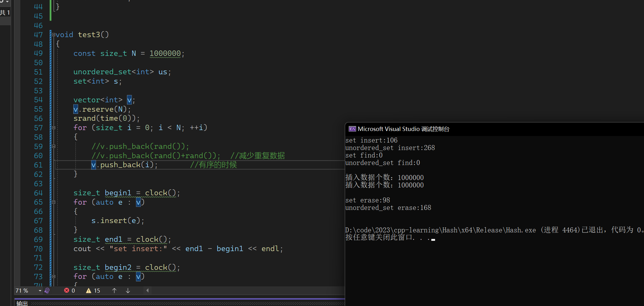Image resolution: width=644 pixels, height=306 pixels.
Task: Click the comment '//v.push_back(rand());'
Action: [140, 146]
